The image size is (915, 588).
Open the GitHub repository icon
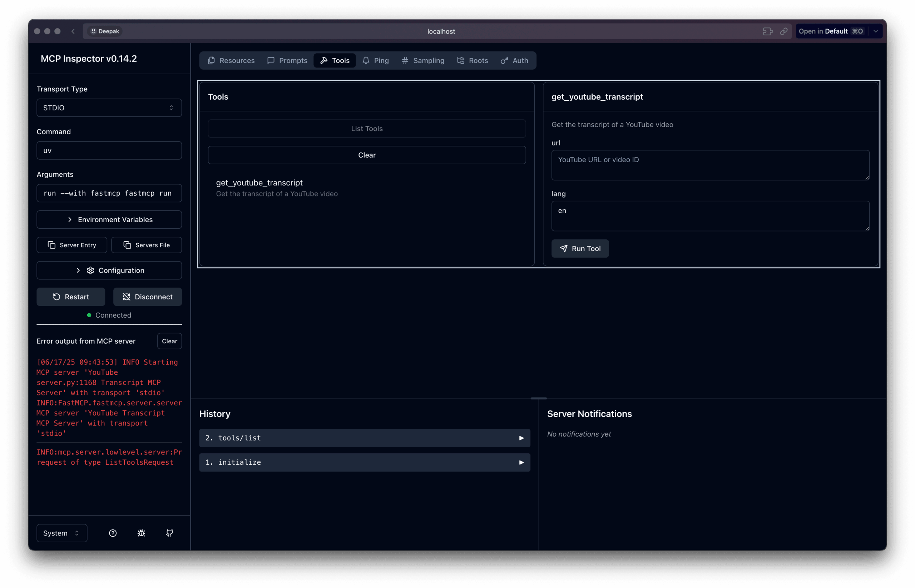coord(170,533)
